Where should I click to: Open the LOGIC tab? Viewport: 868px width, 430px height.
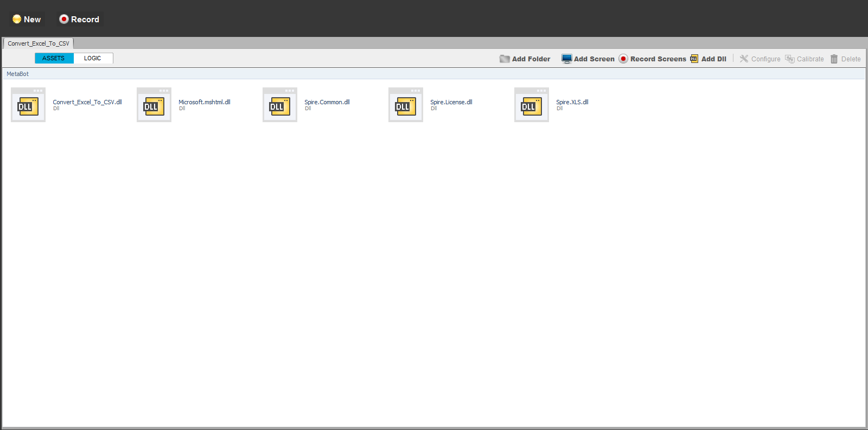[x=93, y=58]
